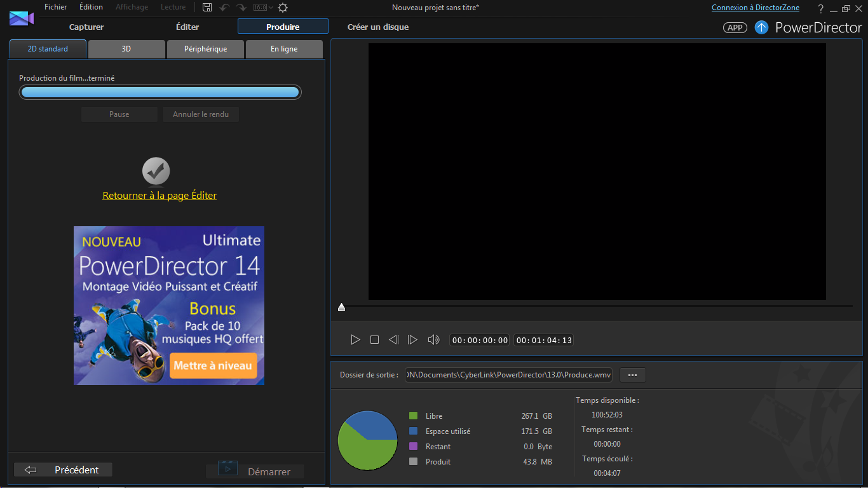The image size is (868, 488).
Task: Click the completed checkmark icon
Action: pyautogui.click(x=156, y=171)
